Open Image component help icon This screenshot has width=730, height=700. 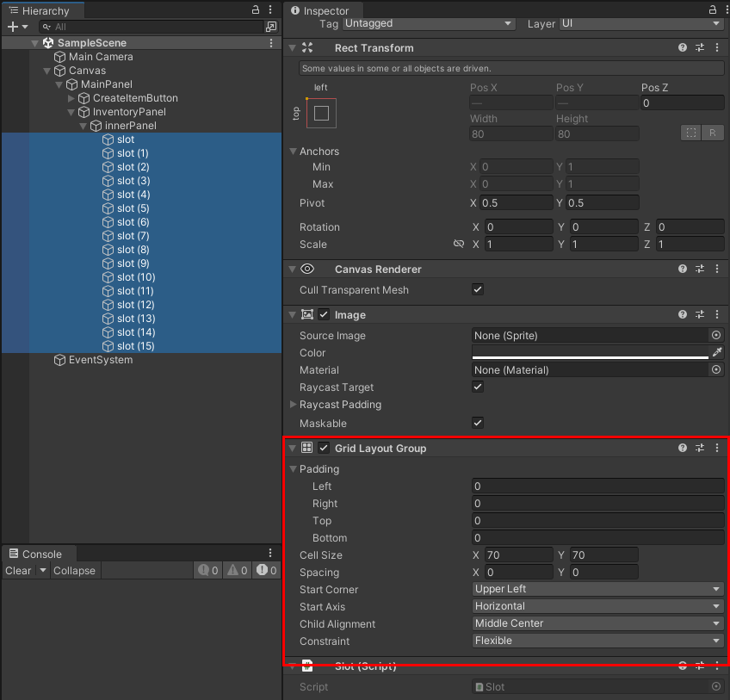point(683,314)
